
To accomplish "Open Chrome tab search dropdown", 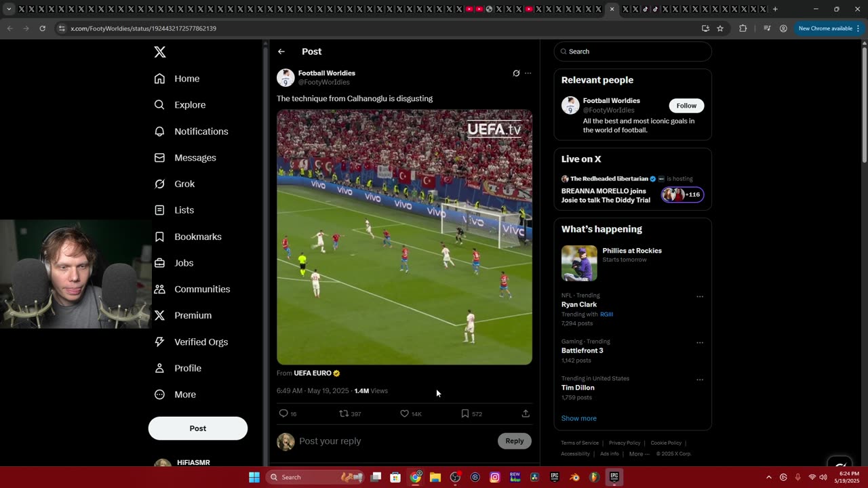I will point(9,9).
